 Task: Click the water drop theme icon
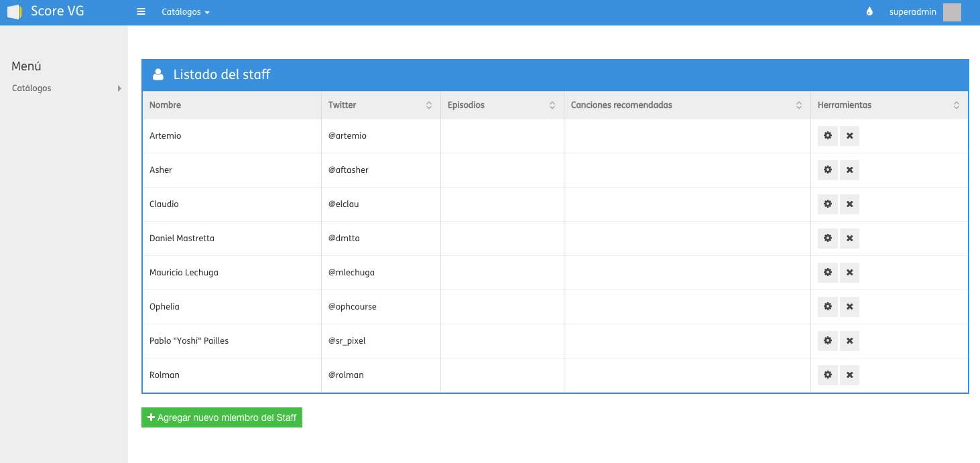[x=869, y=12]
